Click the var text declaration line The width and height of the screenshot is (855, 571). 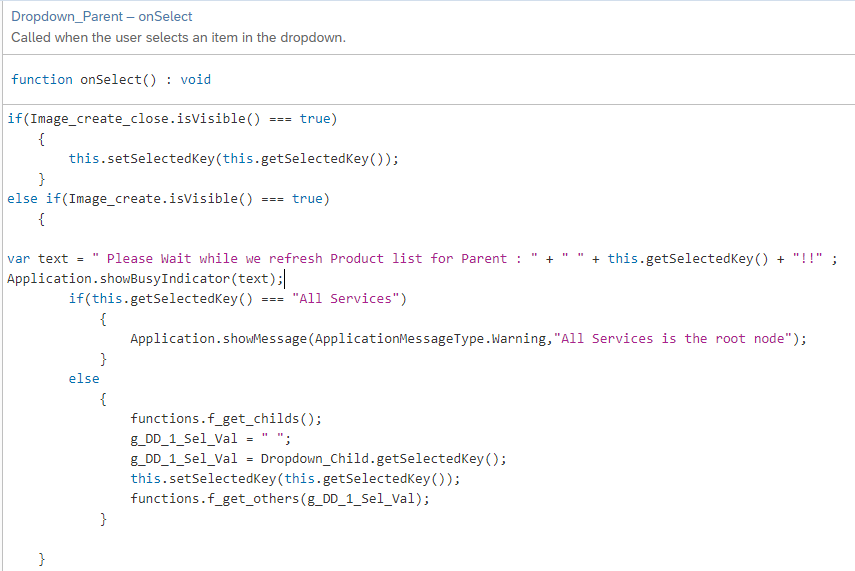422,259
